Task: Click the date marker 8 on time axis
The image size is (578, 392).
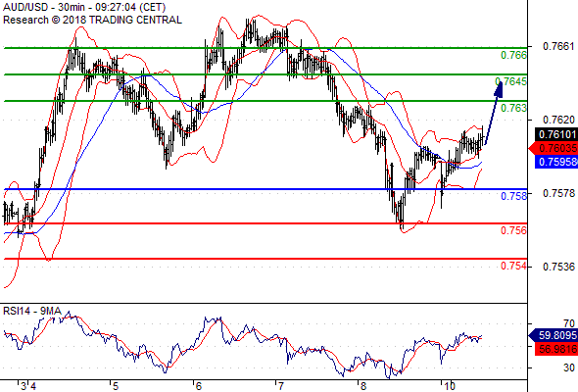Action: pyautogui.click(x=362, y=386)
